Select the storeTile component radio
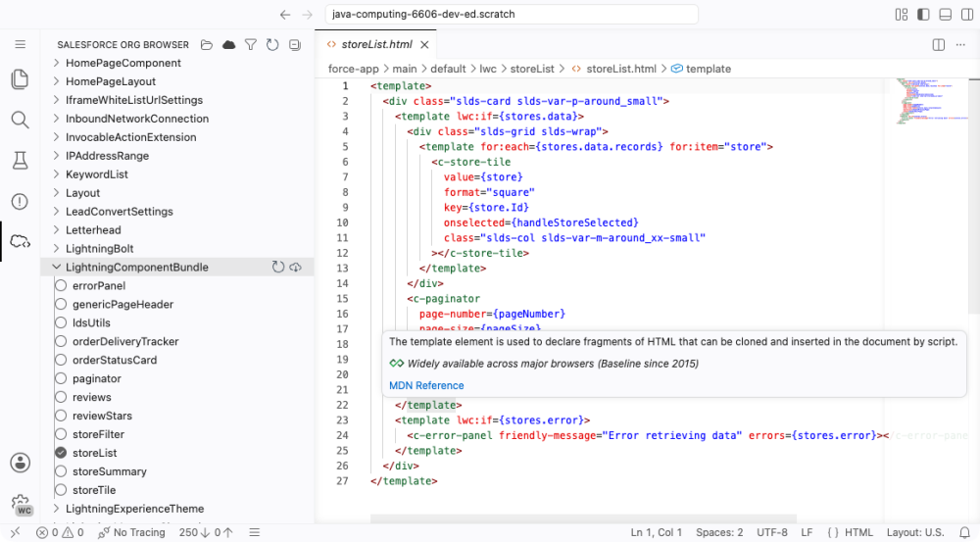 point(61,490)
